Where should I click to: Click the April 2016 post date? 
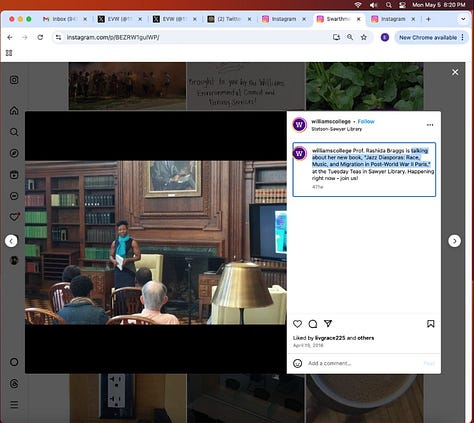tap(308, 345)
